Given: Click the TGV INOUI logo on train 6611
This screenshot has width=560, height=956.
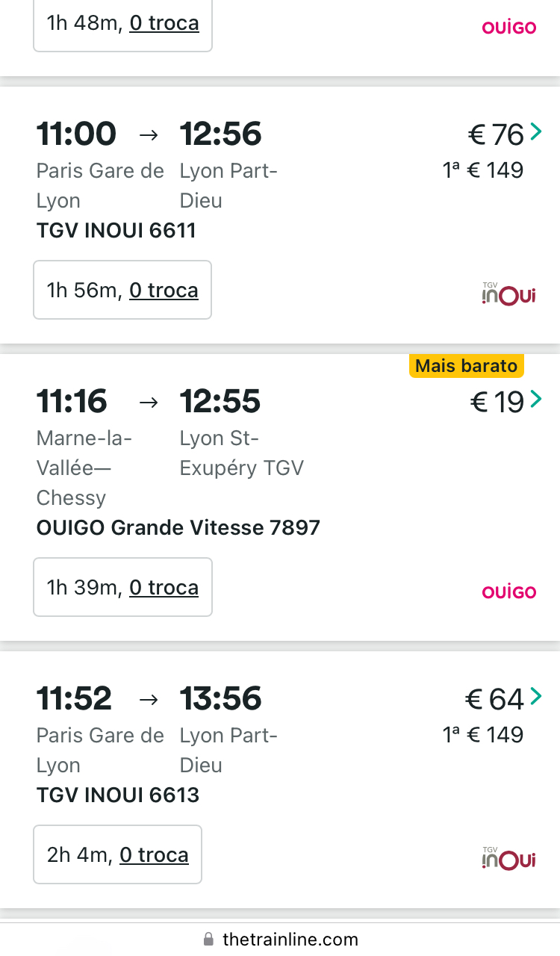Looking at the screenshot, I should click(x=509, y=294).
